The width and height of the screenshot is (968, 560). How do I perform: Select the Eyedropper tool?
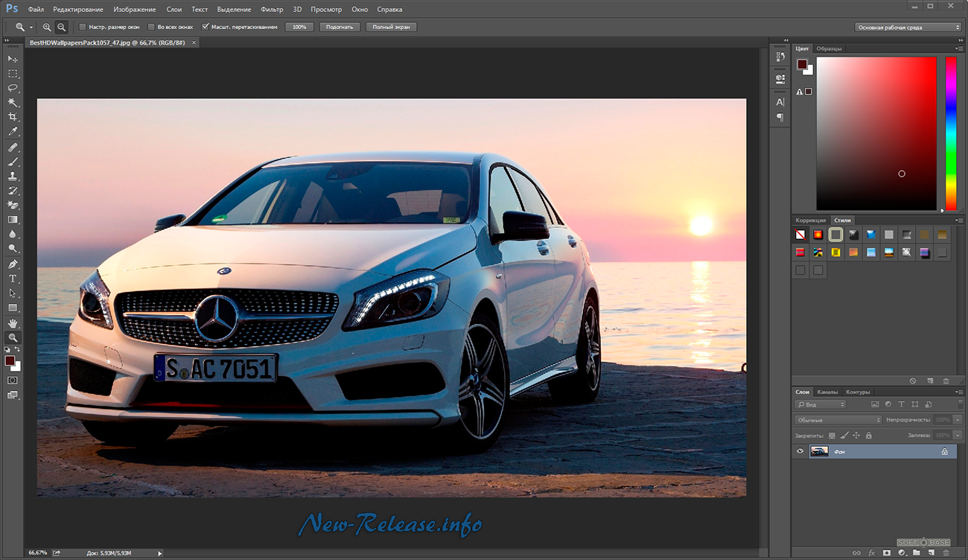pos(13,132)
